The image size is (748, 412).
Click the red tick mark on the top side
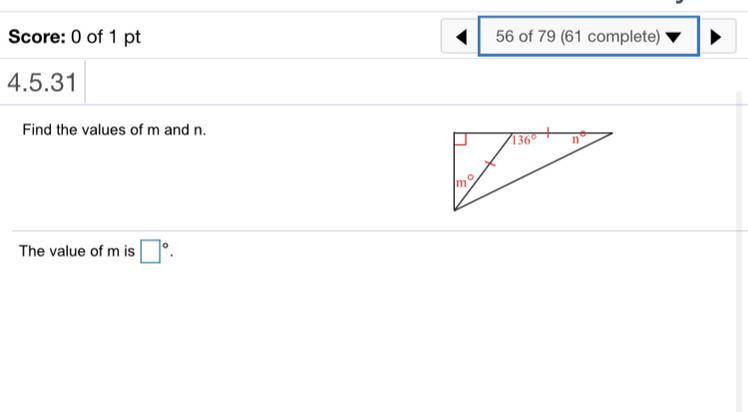[548, 132]
